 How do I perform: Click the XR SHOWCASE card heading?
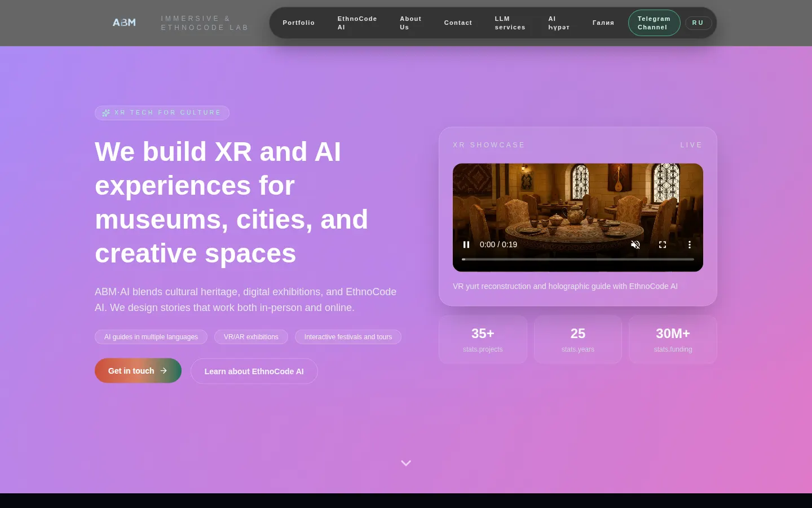point(489,145)
